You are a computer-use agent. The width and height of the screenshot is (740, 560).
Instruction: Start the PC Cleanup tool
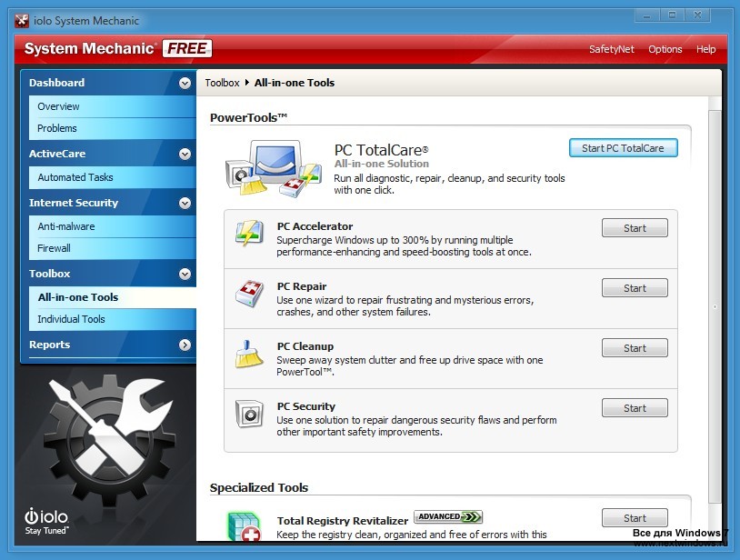click(635, 348)
